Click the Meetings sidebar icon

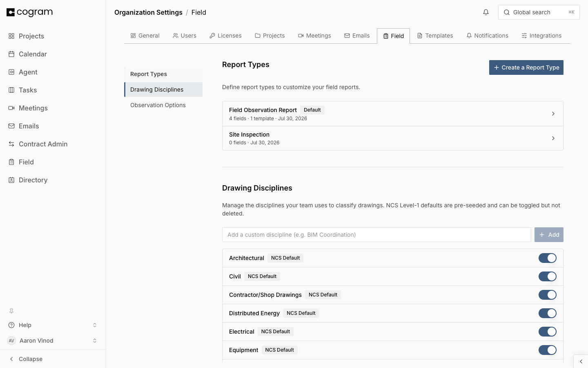coord(11,108)
